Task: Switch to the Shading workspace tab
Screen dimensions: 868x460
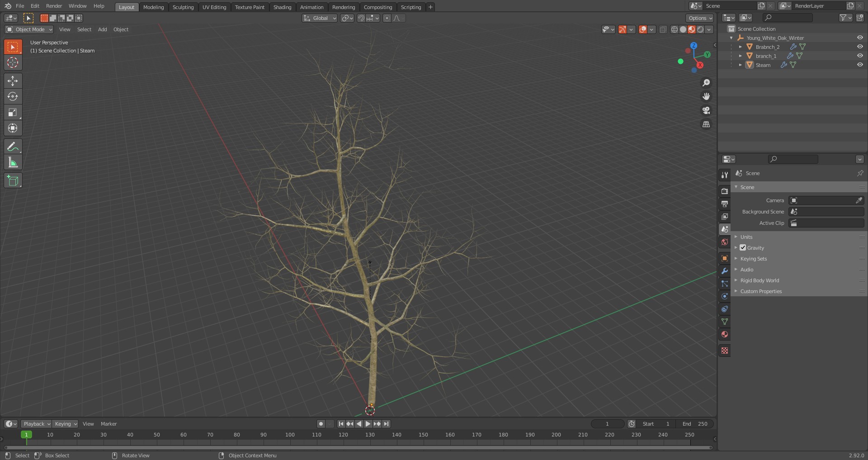Action: coord(282,7)
